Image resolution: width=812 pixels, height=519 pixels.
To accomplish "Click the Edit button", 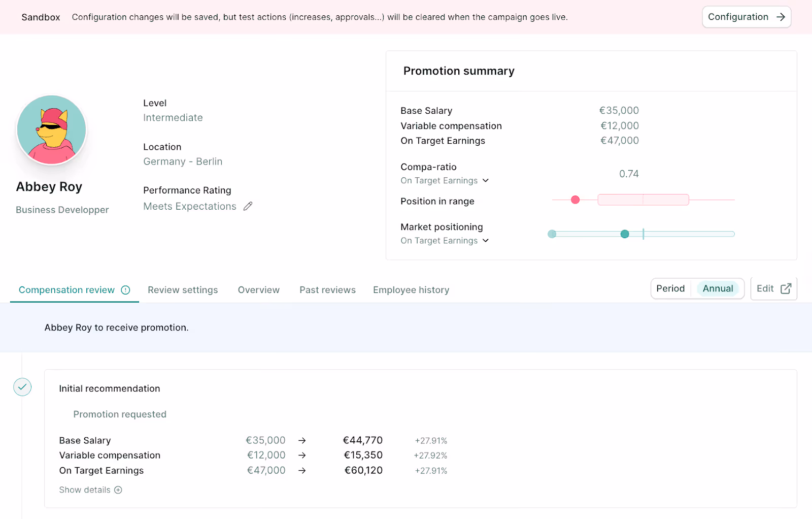I will coord(765,288).
